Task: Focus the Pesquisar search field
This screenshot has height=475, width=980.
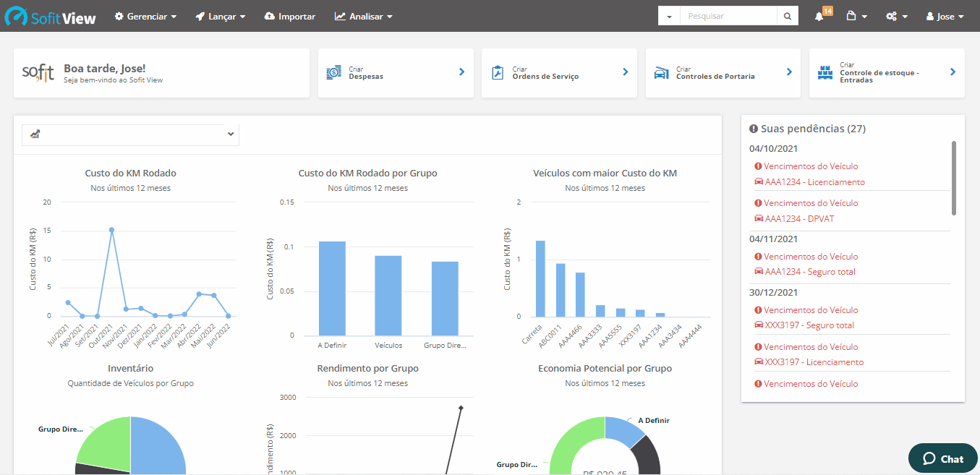Action: 728,16
